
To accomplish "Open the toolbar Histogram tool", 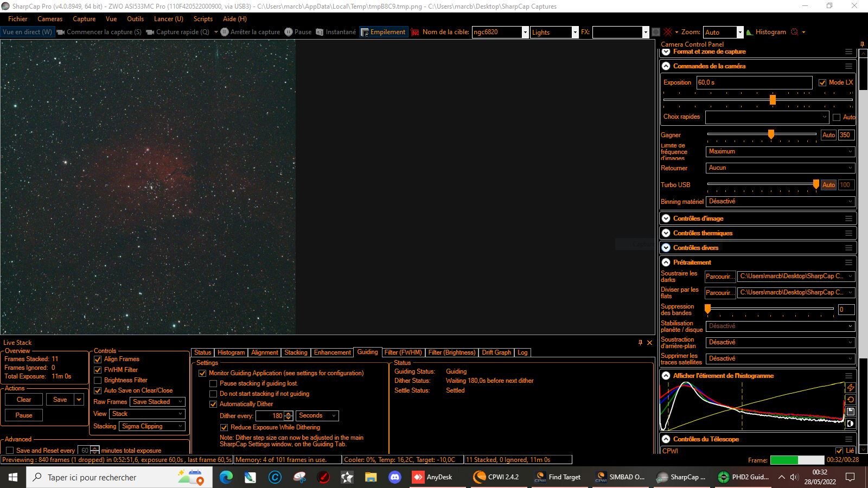I will 766,32.
